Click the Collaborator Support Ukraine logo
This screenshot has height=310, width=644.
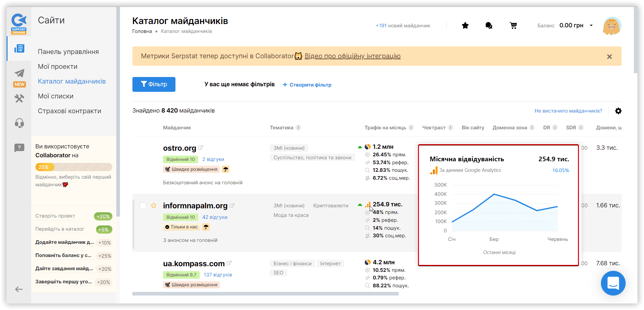click(x=19, y=24)
